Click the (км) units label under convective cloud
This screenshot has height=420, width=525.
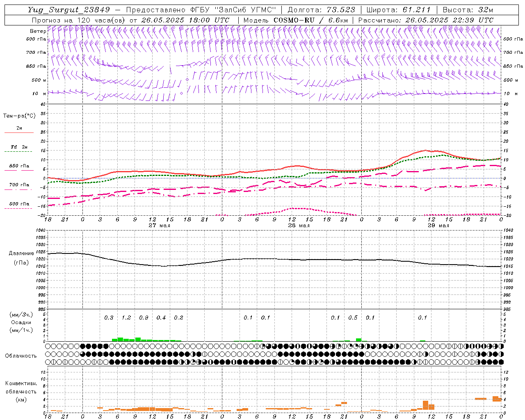21,399
